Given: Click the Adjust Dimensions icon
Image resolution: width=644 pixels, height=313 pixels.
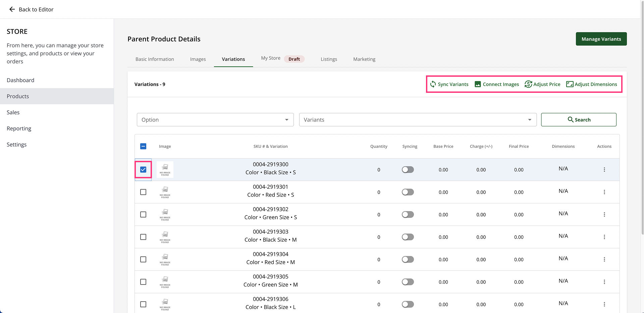Looking at the screenshot, I should pos(570,84).
